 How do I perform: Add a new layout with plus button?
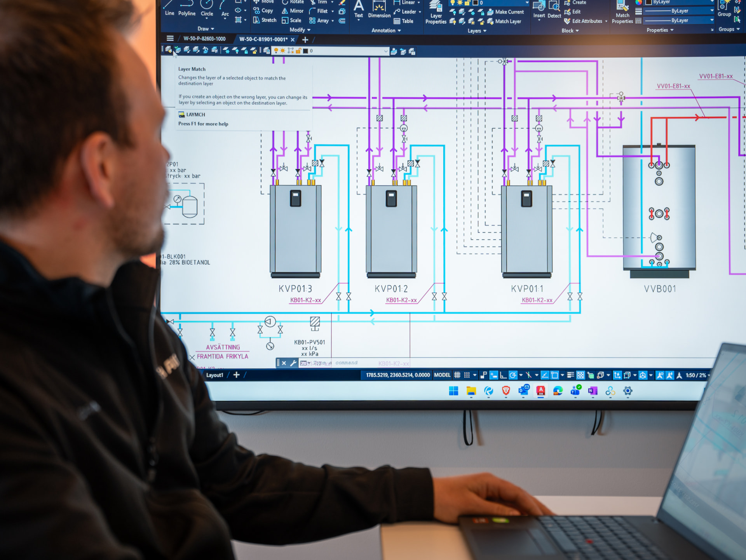[236, 375]
